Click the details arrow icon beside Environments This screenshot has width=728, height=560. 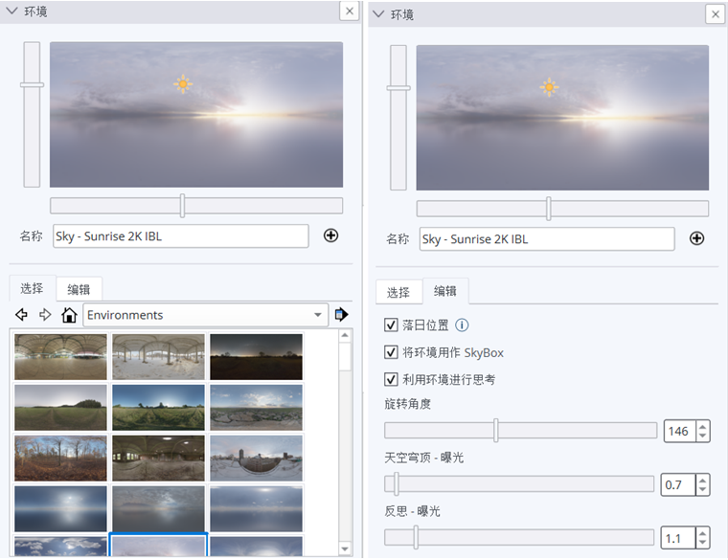[341, 315]
